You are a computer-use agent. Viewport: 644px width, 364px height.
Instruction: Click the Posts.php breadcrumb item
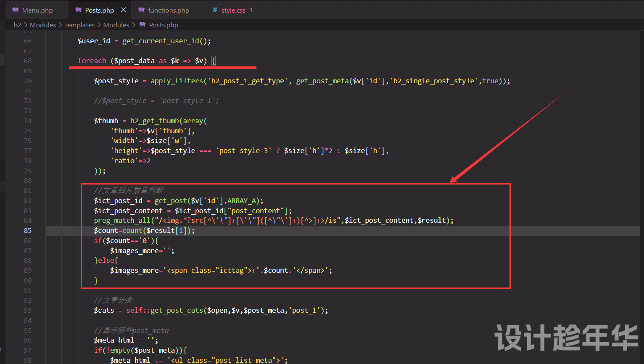(x=164, y=25)
